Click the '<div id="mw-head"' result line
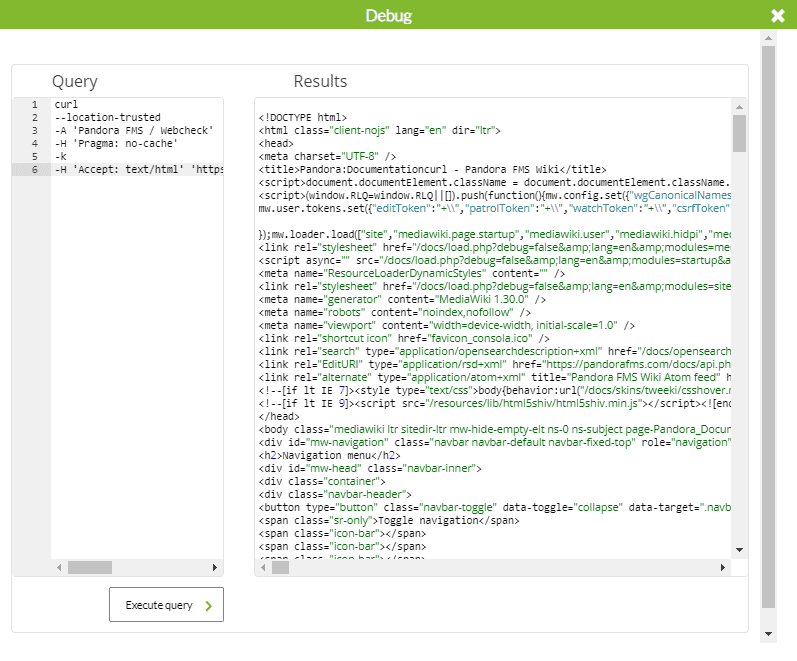 pos(370,468)
